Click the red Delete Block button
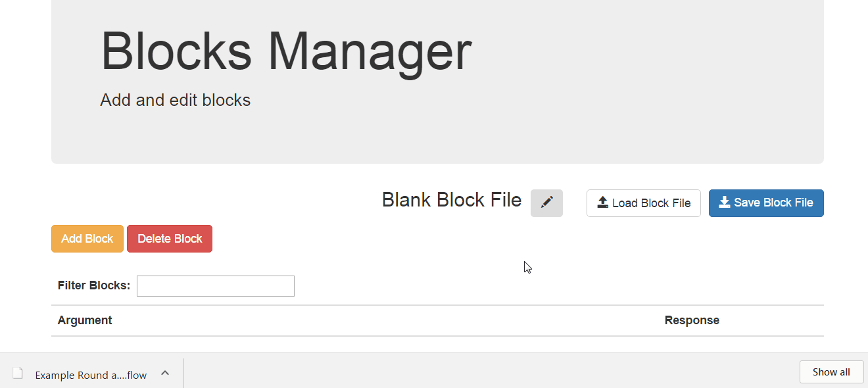Image resolution: width=868 pixels, height=388 pixels. tap(170, 239)
